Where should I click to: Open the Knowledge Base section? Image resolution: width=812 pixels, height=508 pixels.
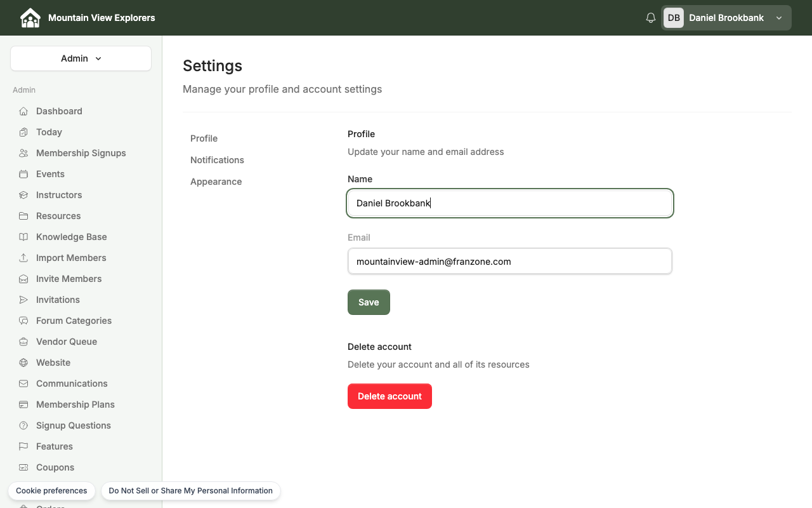coord(71,237)
